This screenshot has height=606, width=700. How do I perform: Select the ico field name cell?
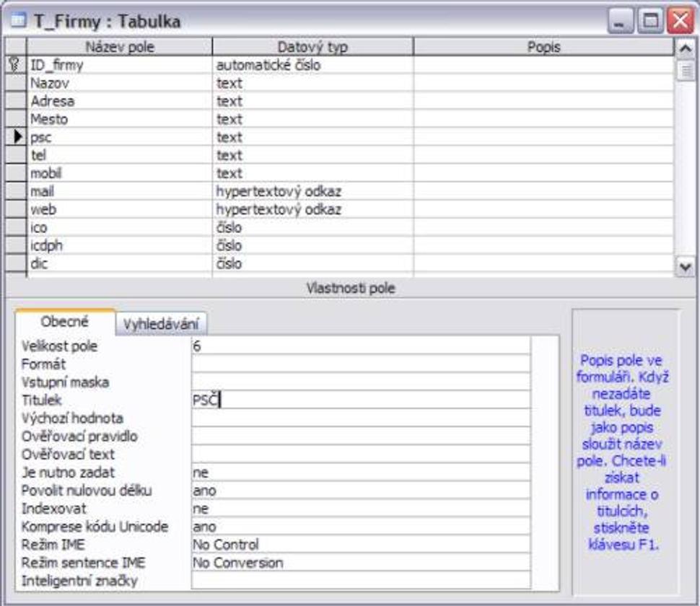tap(120, 227)
